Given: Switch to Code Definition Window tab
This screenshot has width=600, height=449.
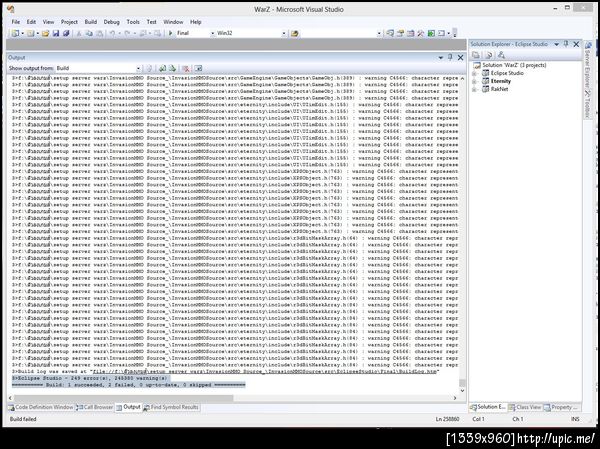Looking at the screenshot, I should click(41, 407).
